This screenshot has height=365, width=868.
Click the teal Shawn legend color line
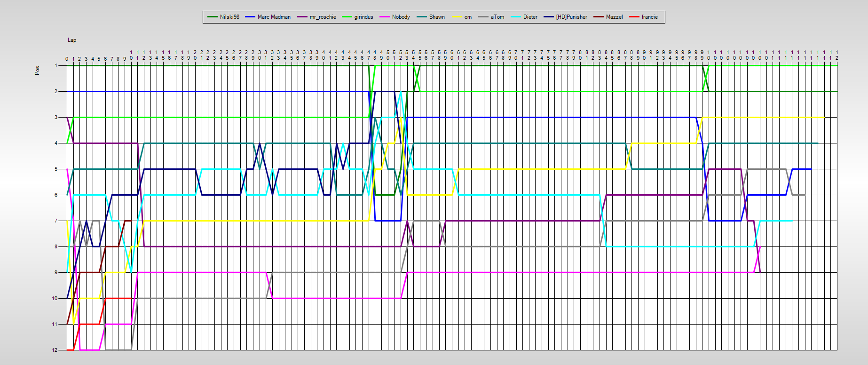coord(421,17)
